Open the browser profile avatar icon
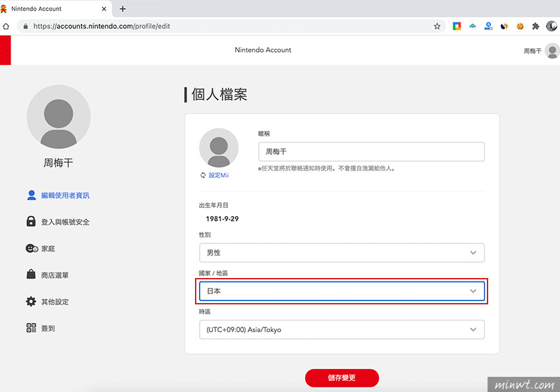The image size is (560, 392). (x=552, y=26)
